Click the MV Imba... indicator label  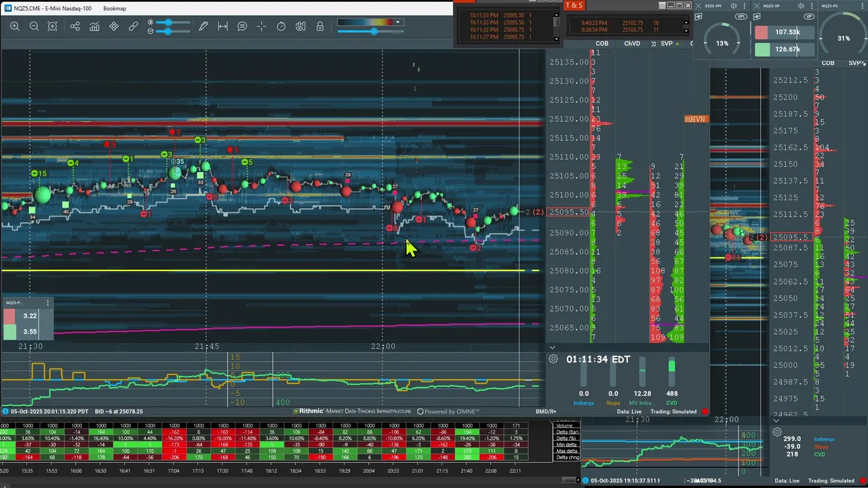(642, 403)
